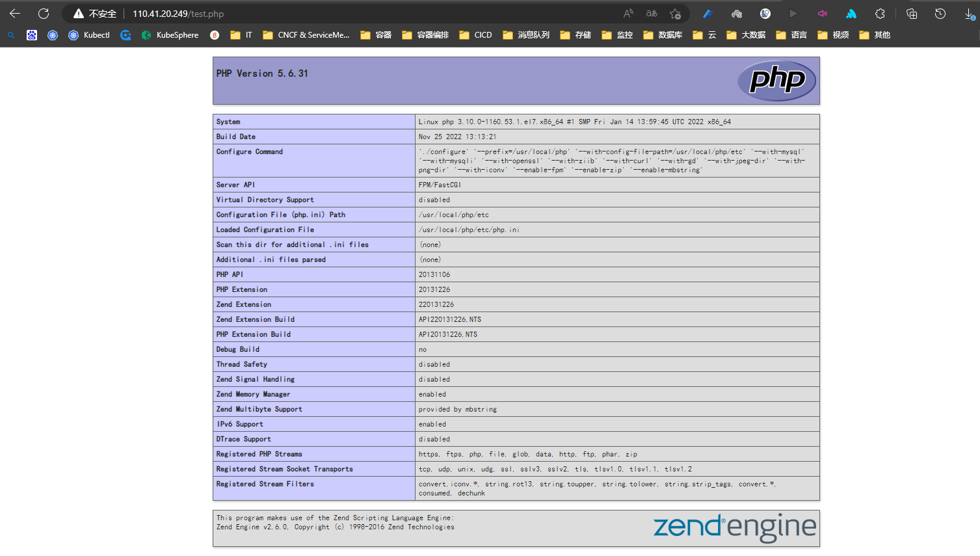Expand the 消息队列 bookmark folder
980x556 pixels.
coord(526,35)
